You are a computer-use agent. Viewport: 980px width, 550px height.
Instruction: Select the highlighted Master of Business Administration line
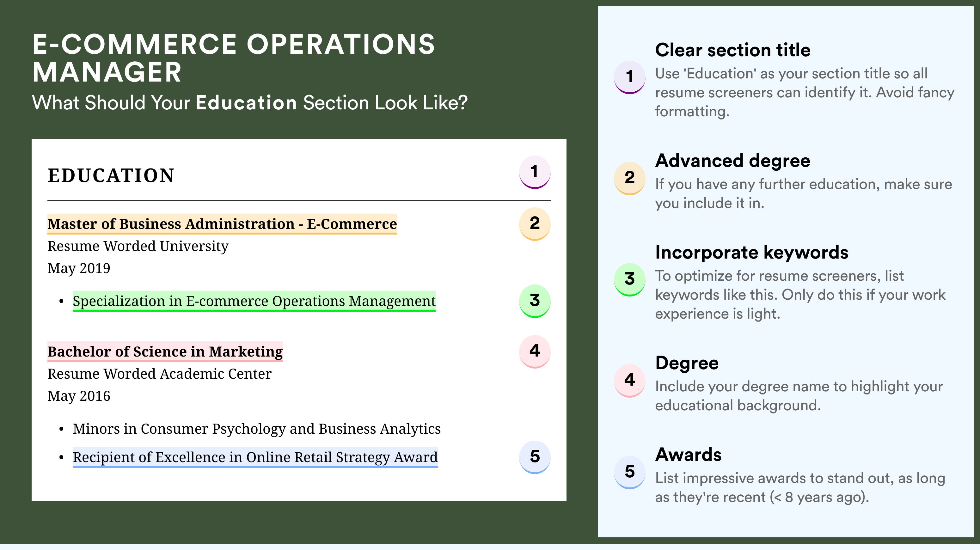pos(222,224)
